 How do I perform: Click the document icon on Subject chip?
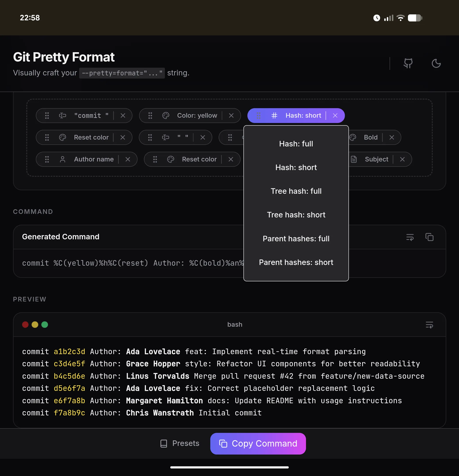pyautogui.click(x=354, y=159)
